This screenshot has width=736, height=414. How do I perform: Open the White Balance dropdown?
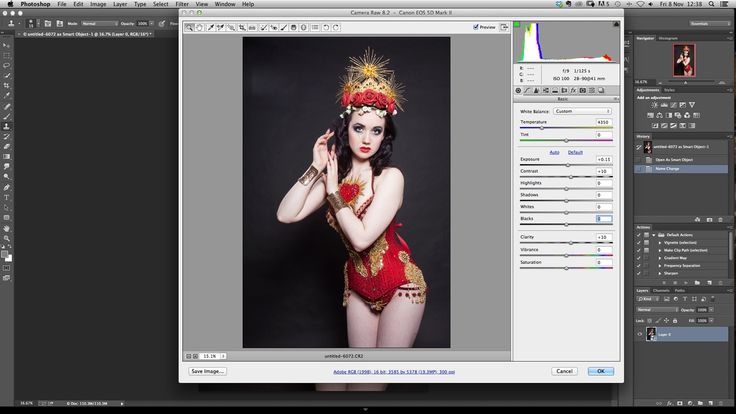pos(584,111)
